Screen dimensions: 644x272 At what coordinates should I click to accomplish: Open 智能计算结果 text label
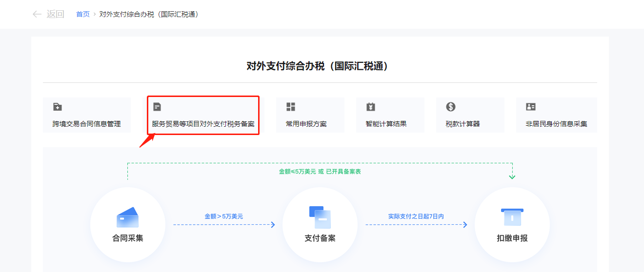pos(386,124)
